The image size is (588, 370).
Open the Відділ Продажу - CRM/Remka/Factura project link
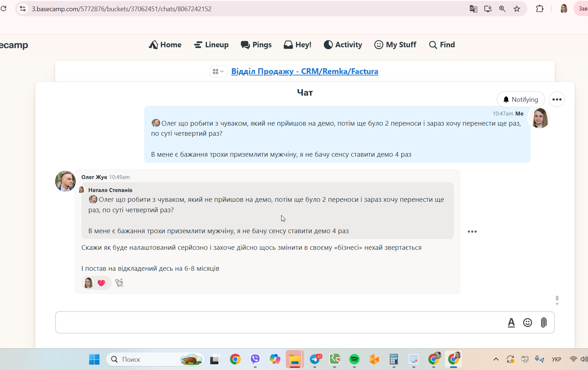(x=305, y=71)
